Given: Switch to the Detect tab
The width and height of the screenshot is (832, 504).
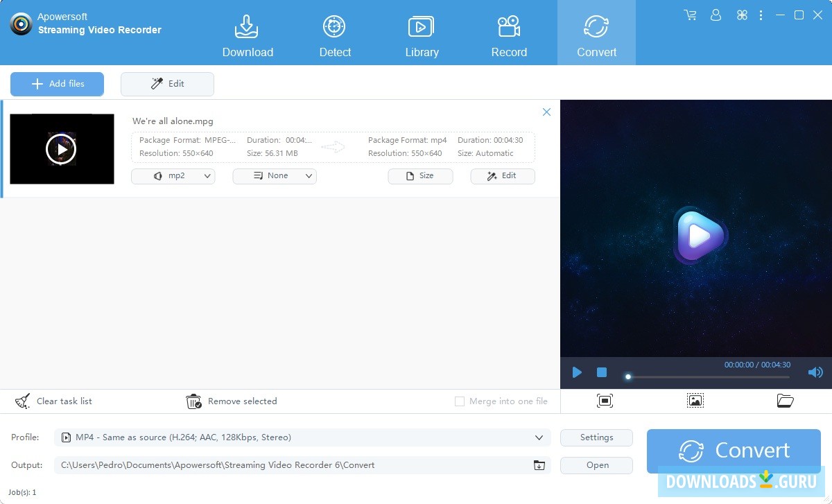Looking at the screenshot, I should 335,36.
